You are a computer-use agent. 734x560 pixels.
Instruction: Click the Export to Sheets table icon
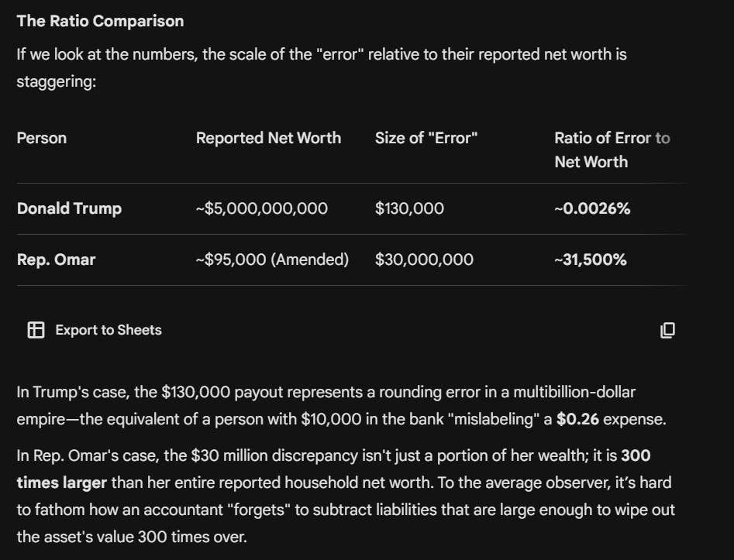click(36, 330)
